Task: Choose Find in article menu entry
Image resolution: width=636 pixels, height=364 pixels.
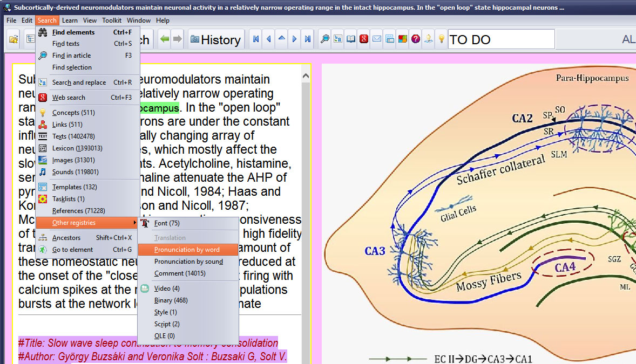Action: [71, 56]
